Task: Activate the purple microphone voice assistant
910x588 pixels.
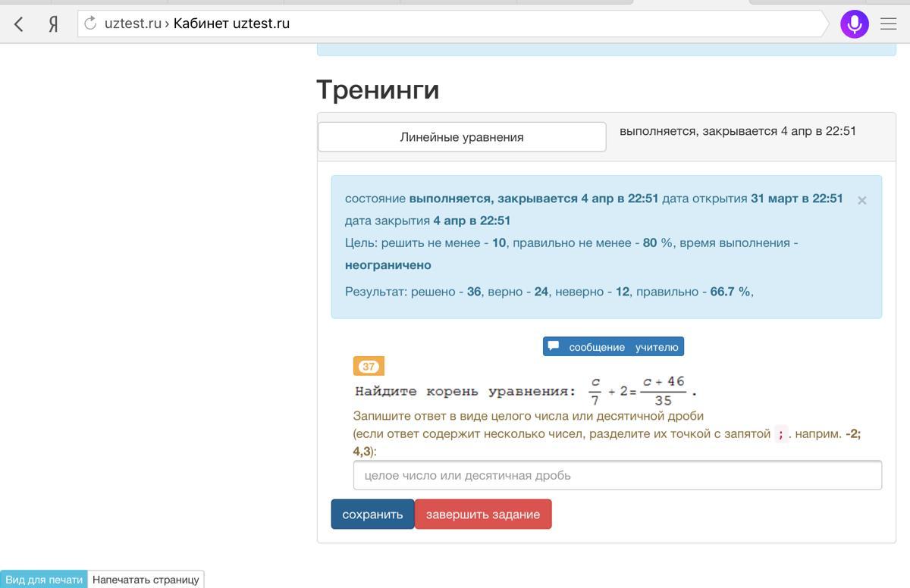Action: tap(854, 23)
